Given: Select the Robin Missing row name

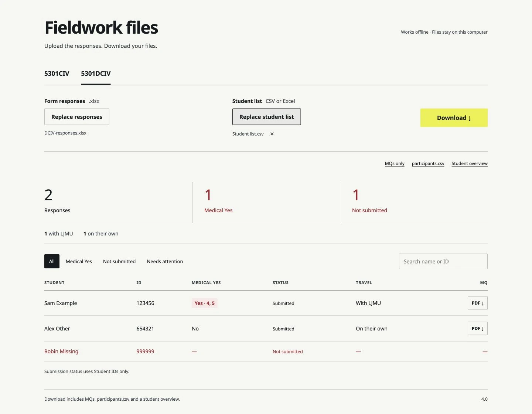Looking at the screenshot, I should point(61,352).
